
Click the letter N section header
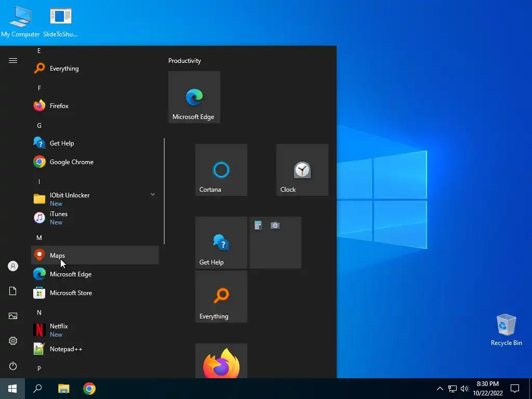(x=39, y=312)
